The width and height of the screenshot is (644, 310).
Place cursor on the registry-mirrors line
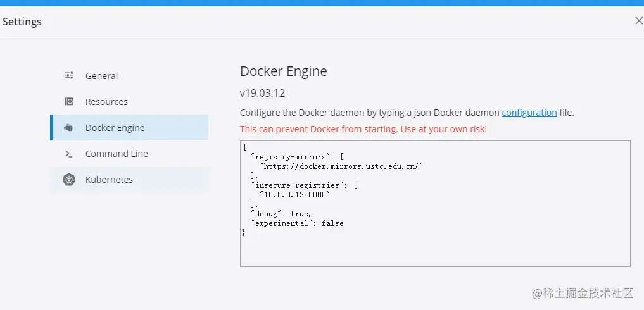coord(296,156)
